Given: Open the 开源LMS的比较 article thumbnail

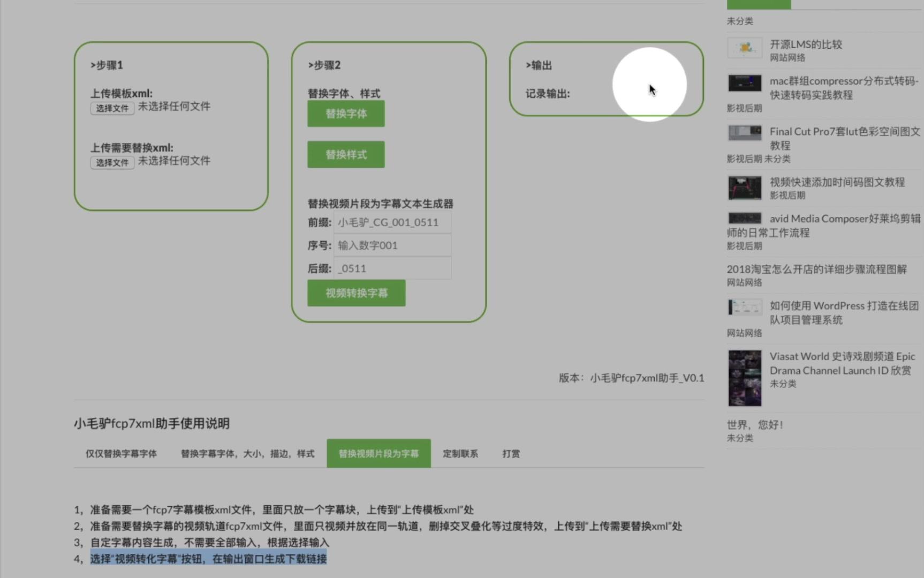Looking at the screenshot, I should tap(744, 48).
